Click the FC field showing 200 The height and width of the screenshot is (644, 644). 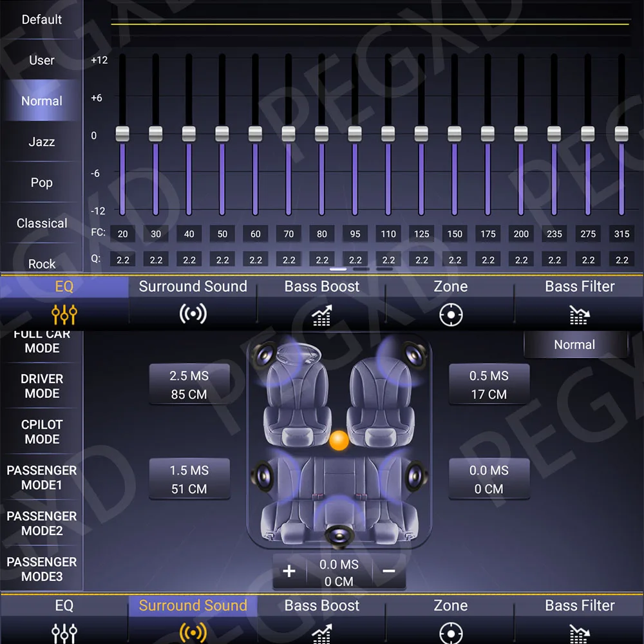click(x=521, y=234)
